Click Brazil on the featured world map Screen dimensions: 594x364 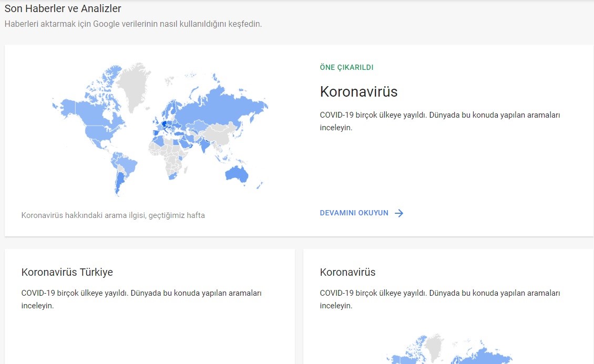coord(126,163)
